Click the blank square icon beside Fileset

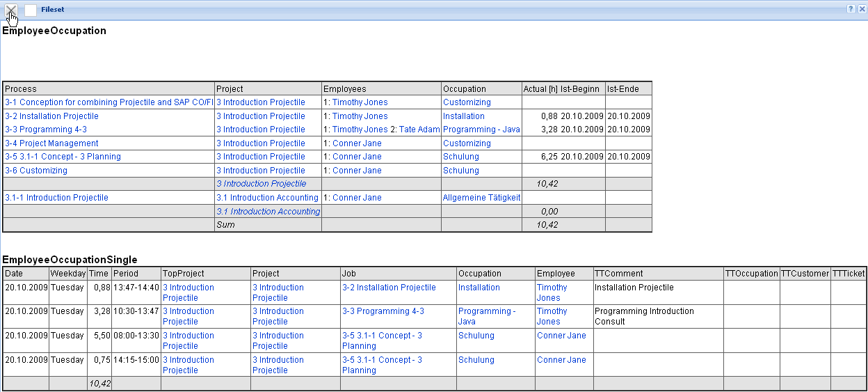[31, 10]
